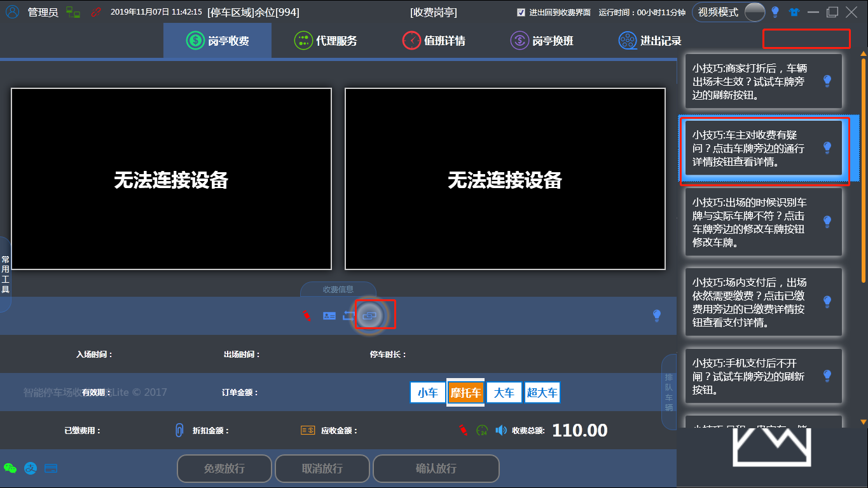Open the shirt-shaped skin theme icon

pos(794,12)
